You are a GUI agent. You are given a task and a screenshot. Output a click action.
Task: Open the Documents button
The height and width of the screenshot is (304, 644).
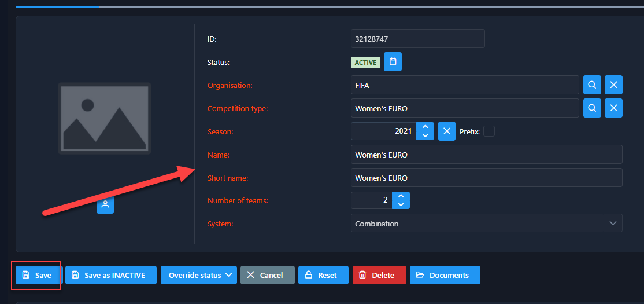pos(445,275)
